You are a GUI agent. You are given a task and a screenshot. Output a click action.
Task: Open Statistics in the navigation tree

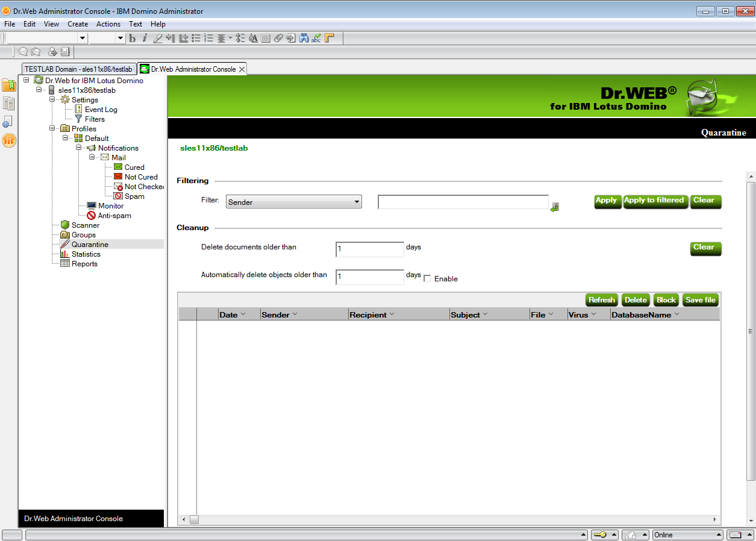(86, 254)
